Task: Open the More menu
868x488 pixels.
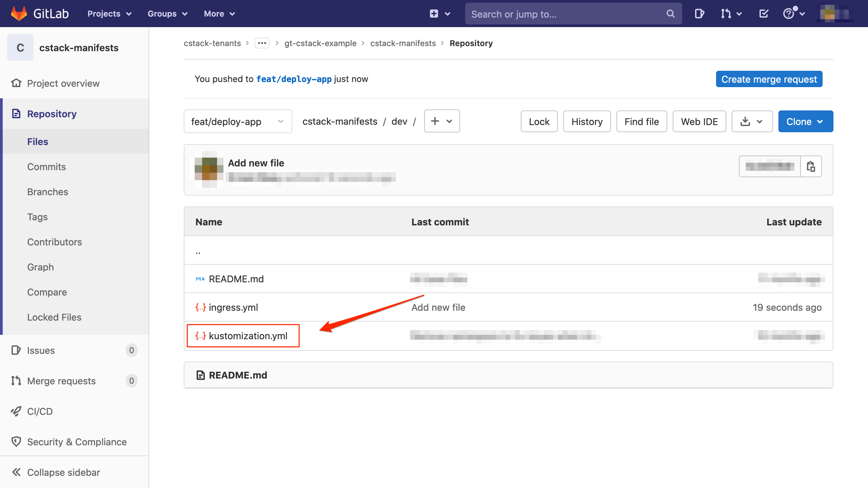Action: (219, 14)
